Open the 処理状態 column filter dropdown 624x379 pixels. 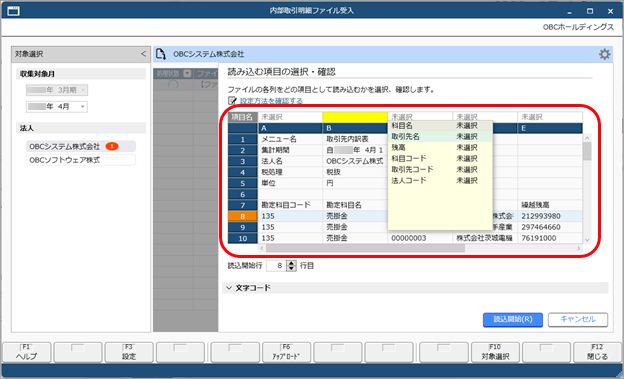pos(187,73)
